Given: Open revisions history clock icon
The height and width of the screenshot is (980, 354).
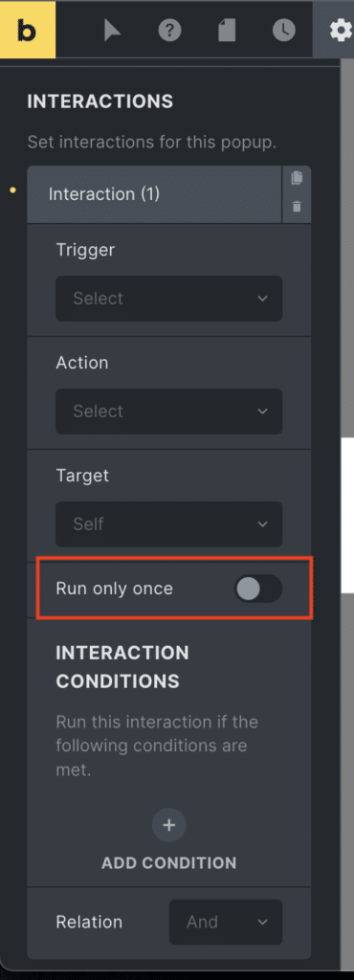Looking at the screenshot, I should coord(284,30).
